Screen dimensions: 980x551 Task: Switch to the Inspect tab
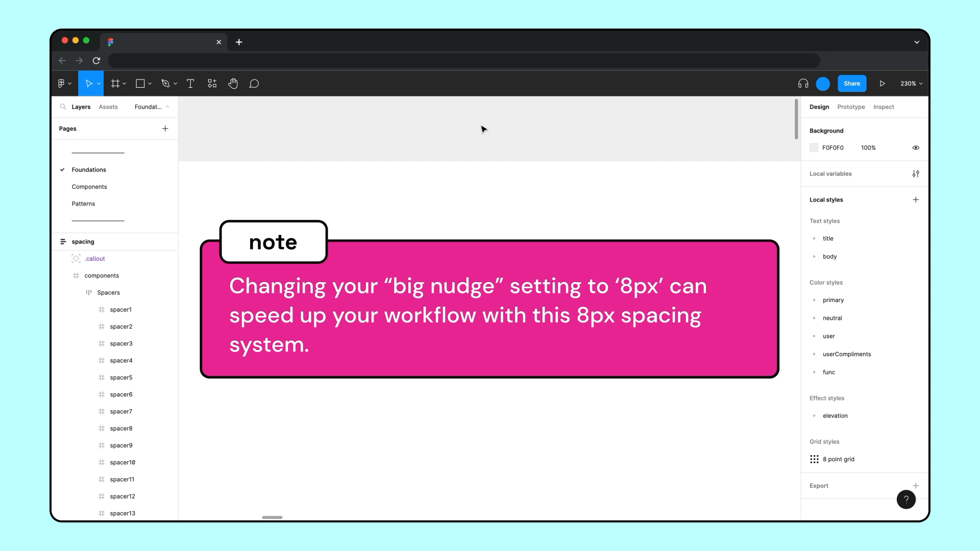884,107
